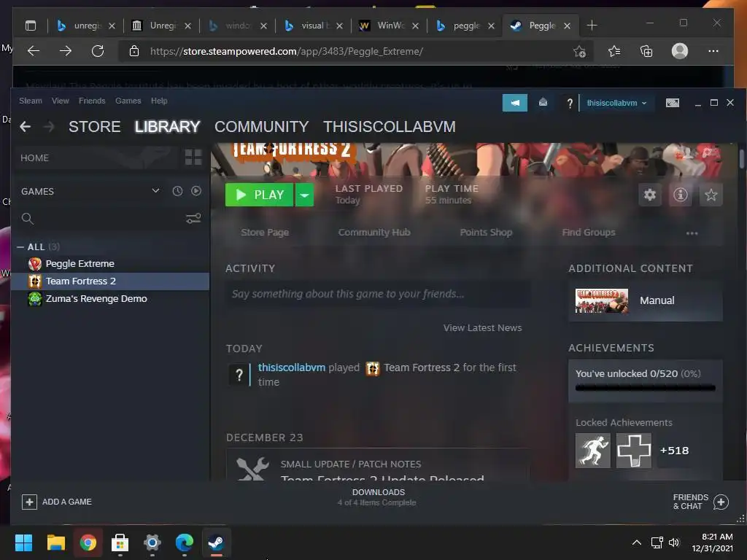This screenshot has height=560, width=747.
Task: Open the Help menu
Action: (x=159, y=101)
